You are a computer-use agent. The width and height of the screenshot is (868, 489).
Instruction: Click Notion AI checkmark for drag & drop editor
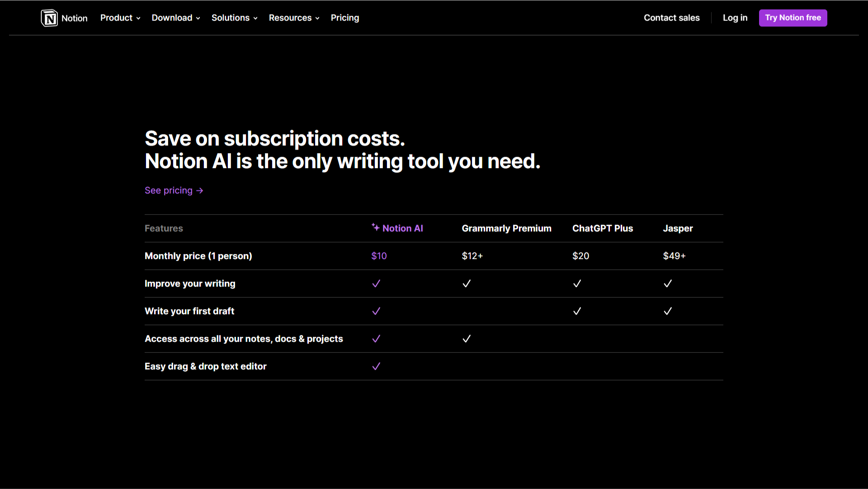(376, 366)
